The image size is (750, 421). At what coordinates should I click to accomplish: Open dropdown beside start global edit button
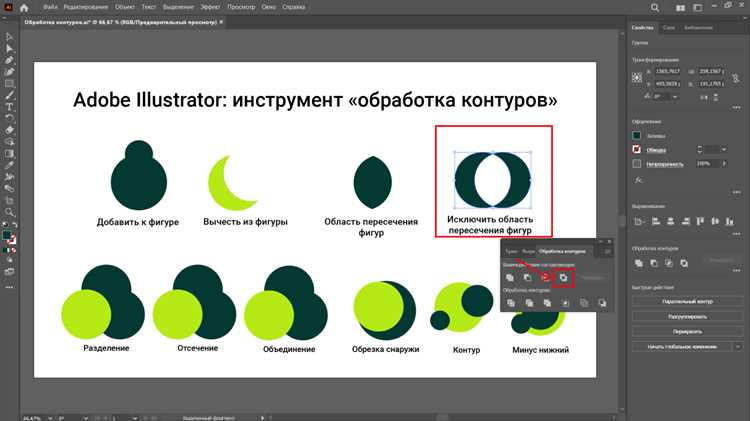click(x=738, y=346)
